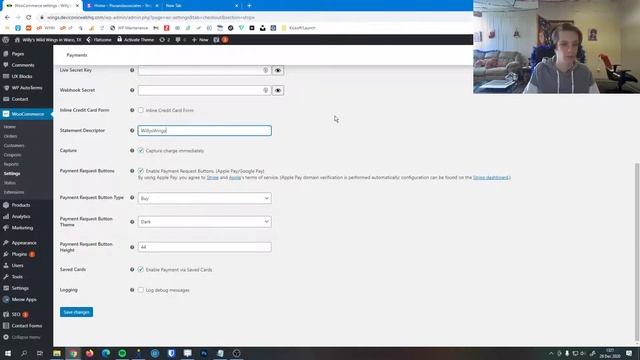Click the browser address bar URL
Image resolution: width=640 pixels, height=360 pixels.
[151, 18]
